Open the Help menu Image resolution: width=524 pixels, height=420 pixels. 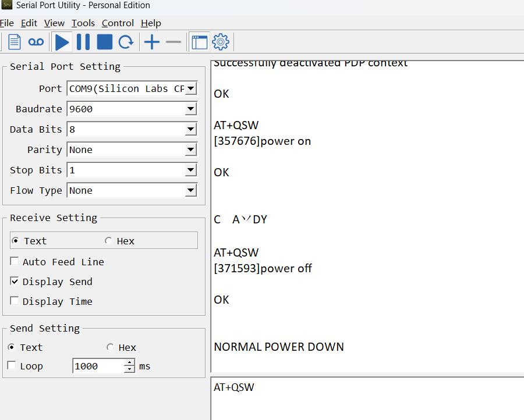[151, 23]
